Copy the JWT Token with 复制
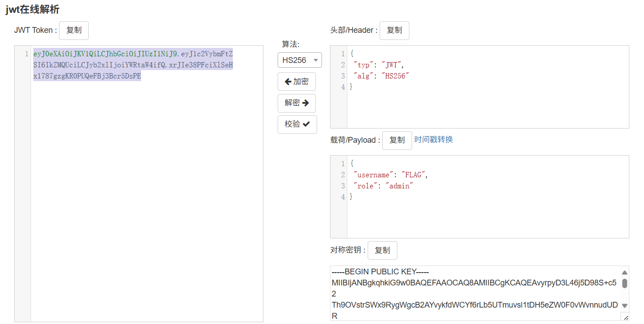This screenshot has width=644, height=324. 74,30
